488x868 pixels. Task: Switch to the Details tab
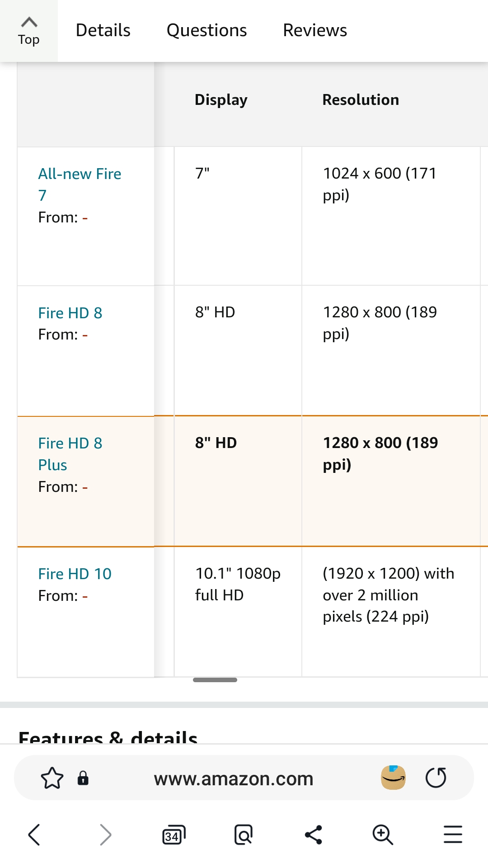[103, 30]
